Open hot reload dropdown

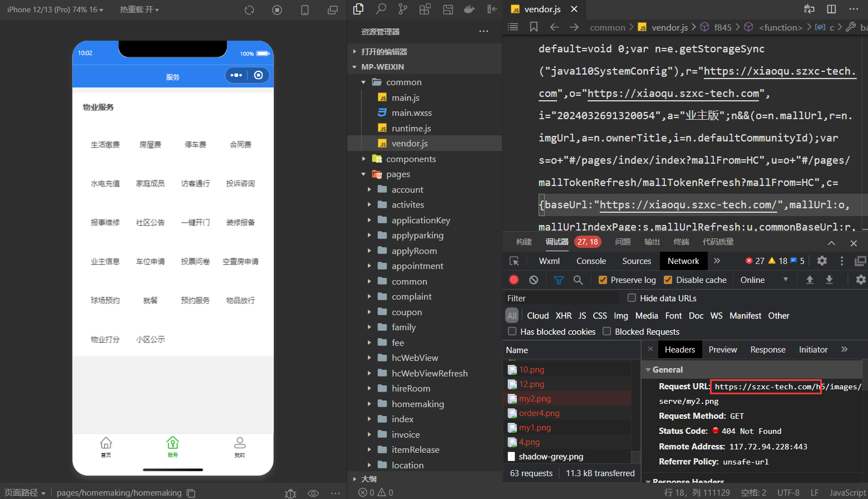pyautogui.click(x=139, y=9)
